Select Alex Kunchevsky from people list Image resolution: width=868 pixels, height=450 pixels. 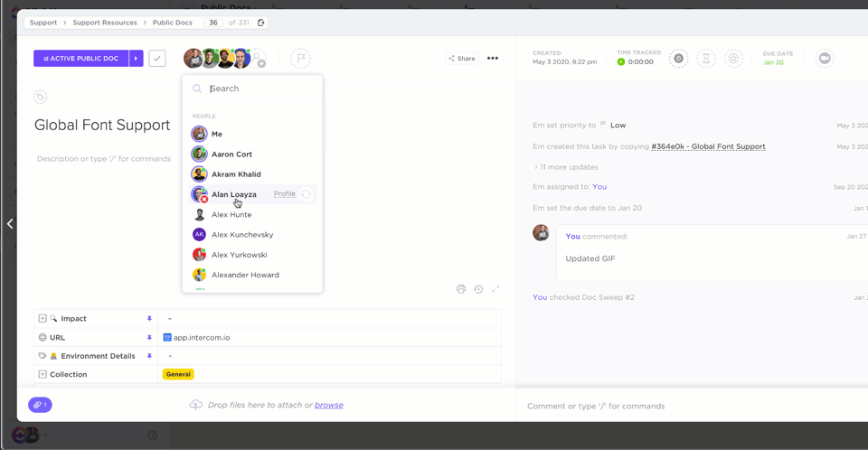[x=252, y=235]
